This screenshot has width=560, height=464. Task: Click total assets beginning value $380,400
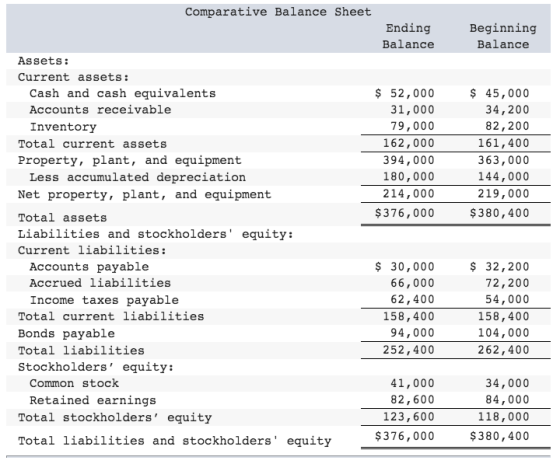[499, 213]
